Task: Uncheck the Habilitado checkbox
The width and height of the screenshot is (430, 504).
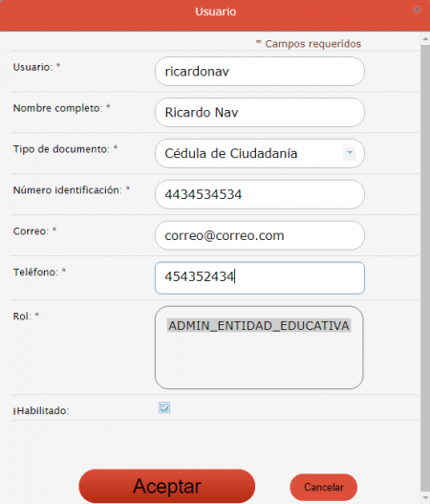Action: [164, 408]
